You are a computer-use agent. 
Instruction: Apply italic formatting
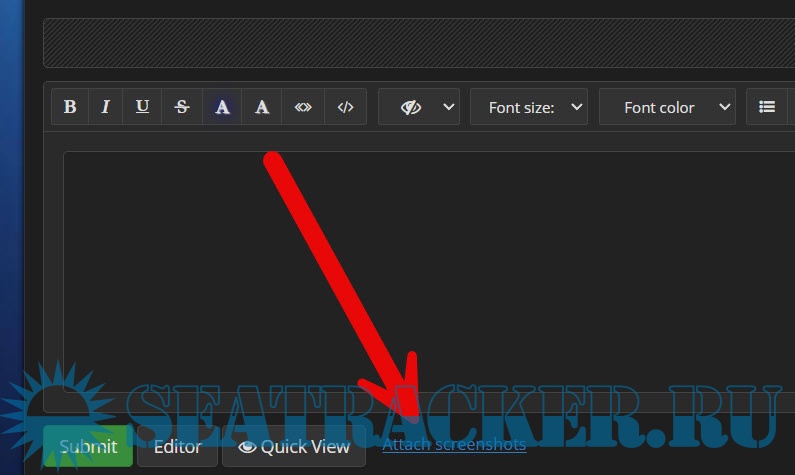tap(106, 107)
